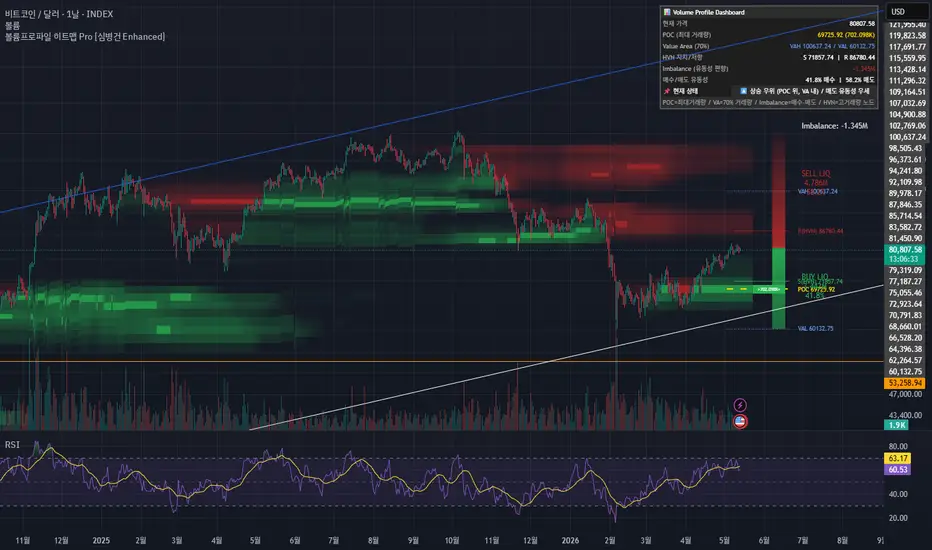Click the RSI axis value 80.00
This screenshot has width=932, height=550.
pos(898,447)
